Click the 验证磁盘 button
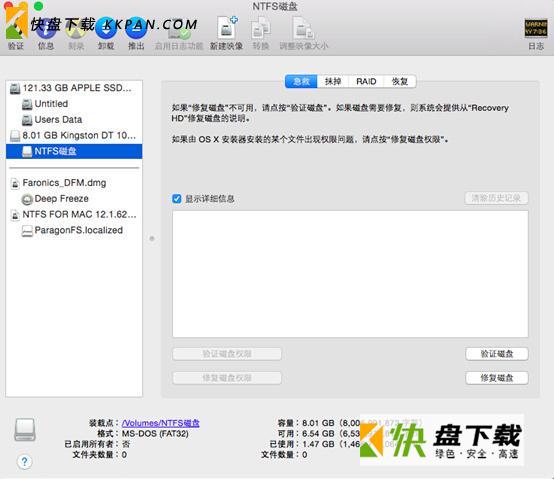554x479 pixels. (497, 354)
